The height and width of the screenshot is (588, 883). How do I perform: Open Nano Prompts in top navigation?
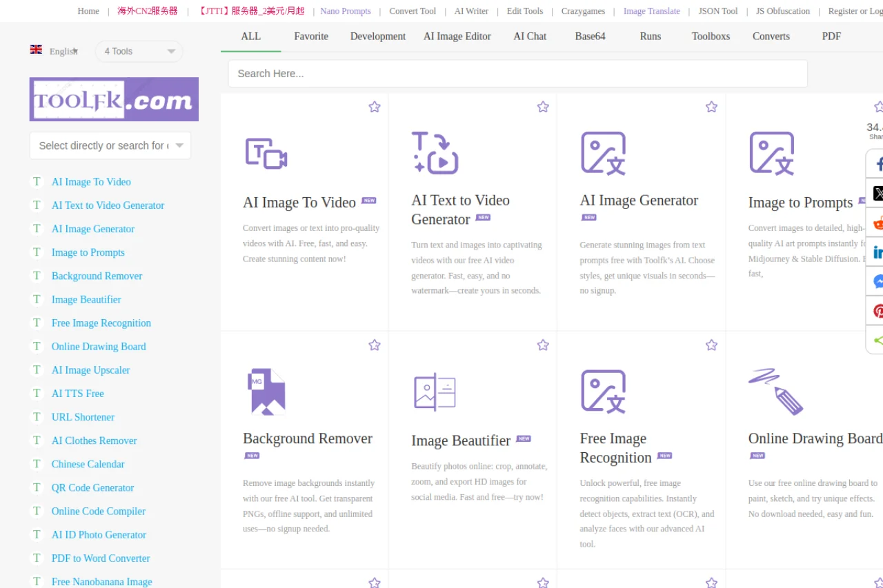[x=346, y=11]
